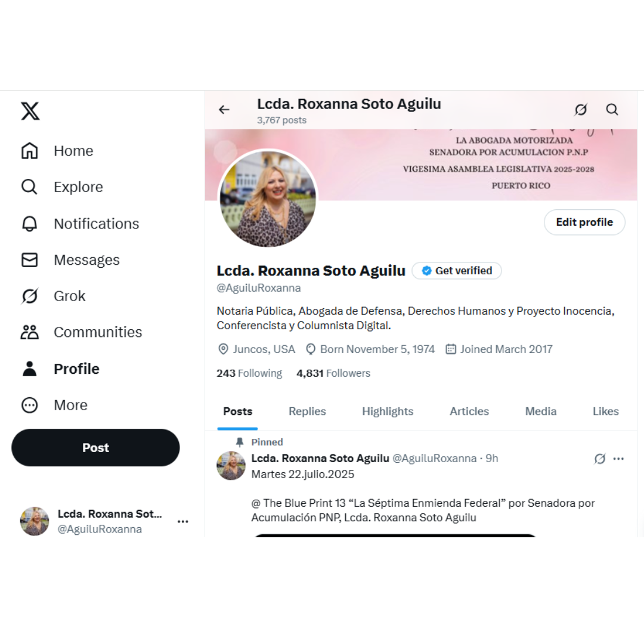Expand the More menu in sidebar
The height and width of the screenshot is (644, 644).
pyautogui.click(x=54, y=405)
